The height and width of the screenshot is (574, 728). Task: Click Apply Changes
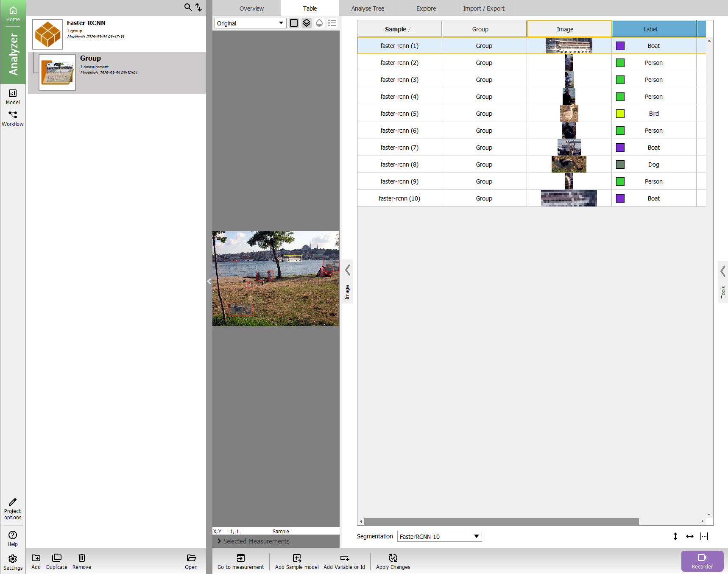click(393, 561)
